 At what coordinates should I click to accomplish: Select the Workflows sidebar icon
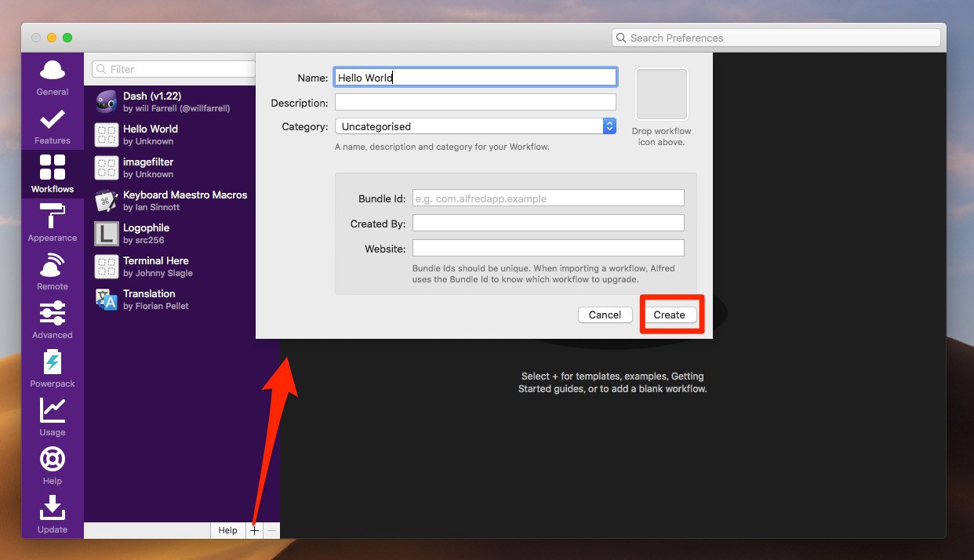click(x=53, y=174)
